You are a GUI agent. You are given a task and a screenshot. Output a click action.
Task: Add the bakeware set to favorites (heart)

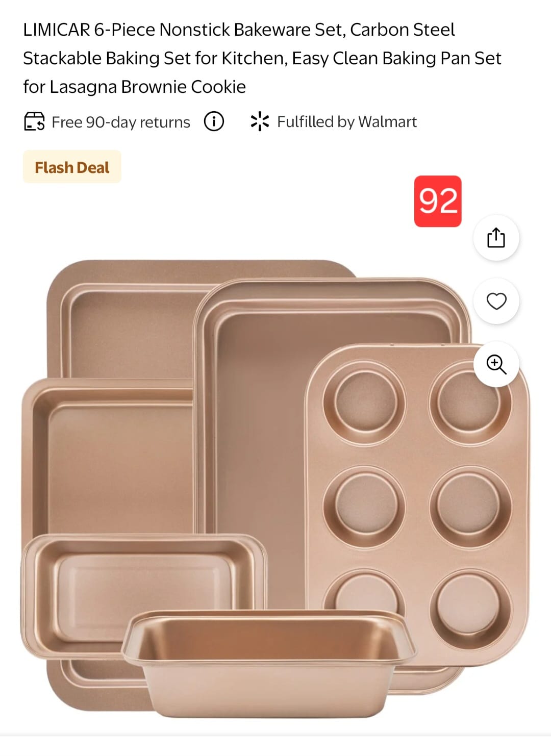(496, 301)
